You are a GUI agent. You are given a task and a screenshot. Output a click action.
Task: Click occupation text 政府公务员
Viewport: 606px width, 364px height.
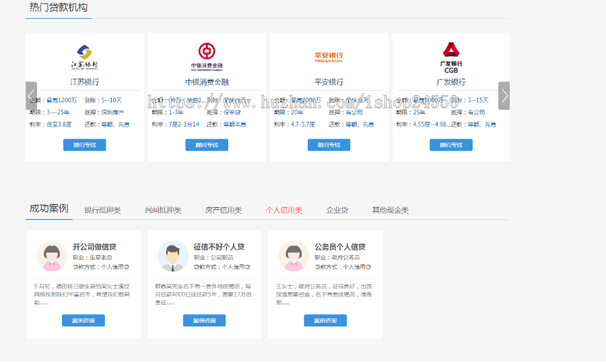[x=345, y=258]
